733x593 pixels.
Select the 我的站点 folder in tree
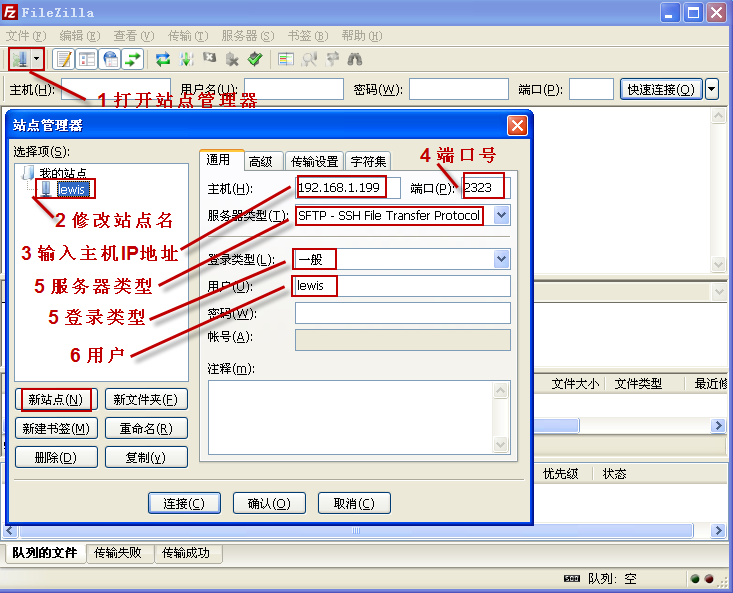(x=63, y=173)
